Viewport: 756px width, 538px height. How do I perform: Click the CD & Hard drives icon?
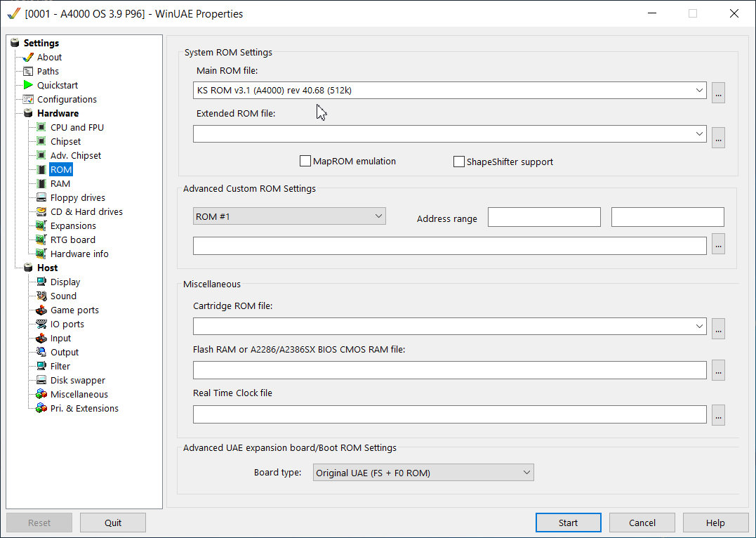point(41,211)
